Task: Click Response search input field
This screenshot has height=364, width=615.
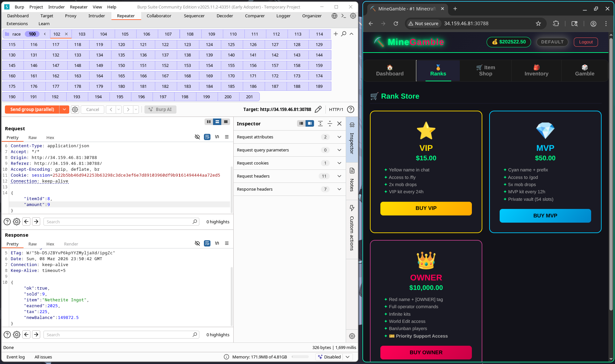Action: (121, 335)
